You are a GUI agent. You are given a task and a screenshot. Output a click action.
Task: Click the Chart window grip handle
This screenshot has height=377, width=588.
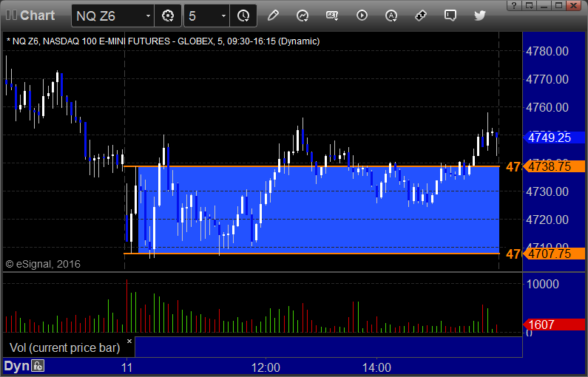[11, 16]
